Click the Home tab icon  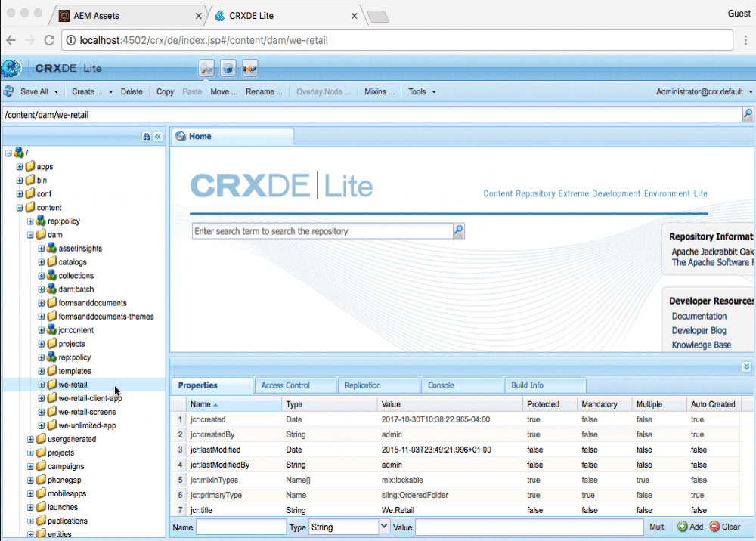click(181, 136)
